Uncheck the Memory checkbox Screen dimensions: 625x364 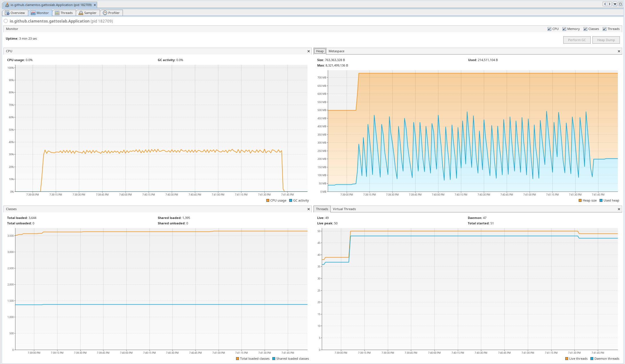point(564,29)
